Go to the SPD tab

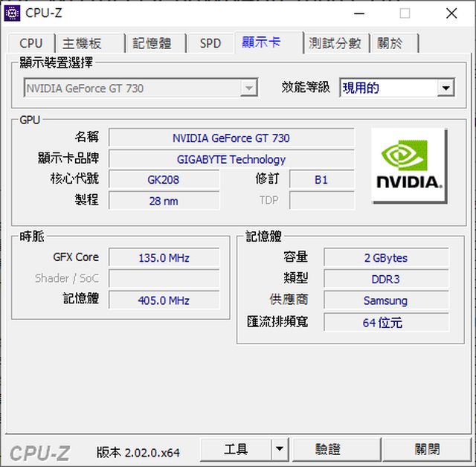click(x=210, y=43)
